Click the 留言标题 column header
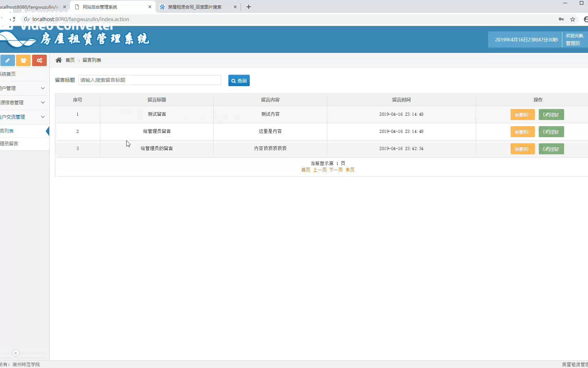 pos(157,100)
